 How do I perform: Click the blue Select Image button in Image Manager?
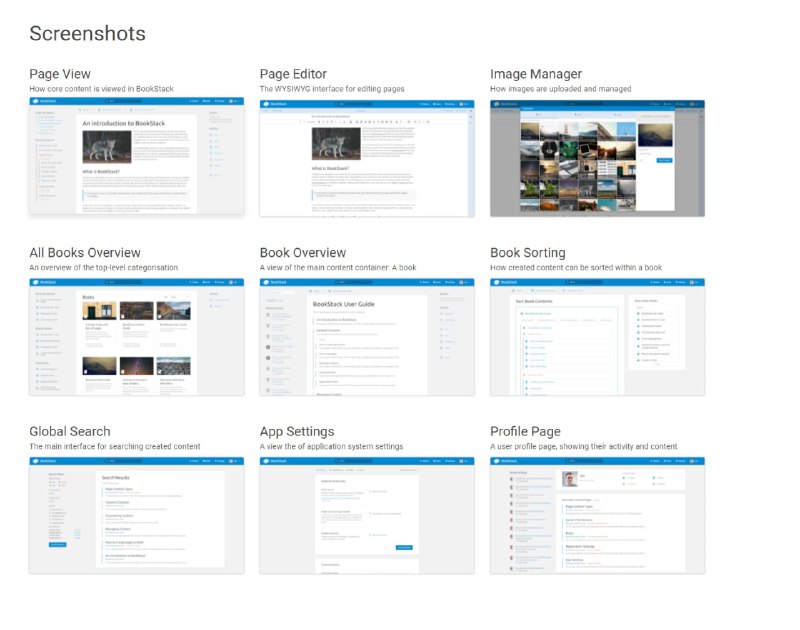[x=664, y=159]
